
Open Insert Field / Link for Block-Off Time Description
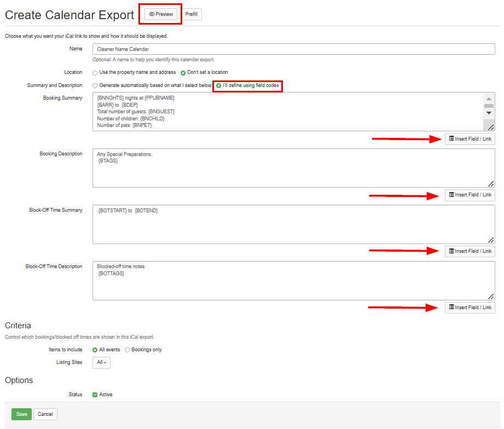(470, 308)
